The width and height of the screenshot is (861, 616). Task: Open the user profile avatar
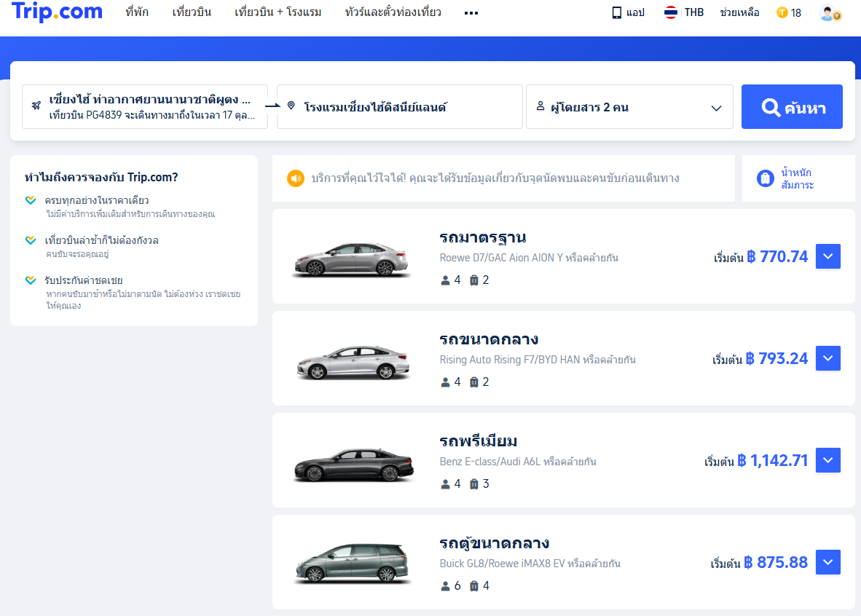tap(829, 12)
